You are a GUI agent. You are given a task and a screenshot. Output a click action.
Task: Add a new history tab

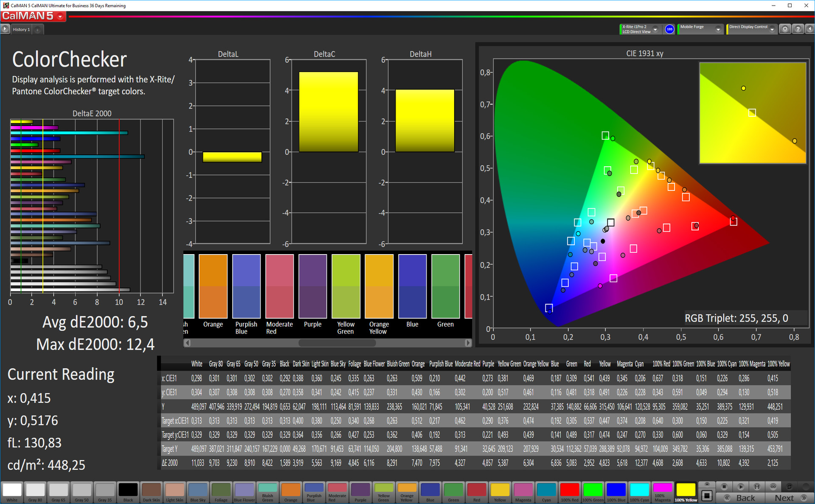(x=37, y=30)
